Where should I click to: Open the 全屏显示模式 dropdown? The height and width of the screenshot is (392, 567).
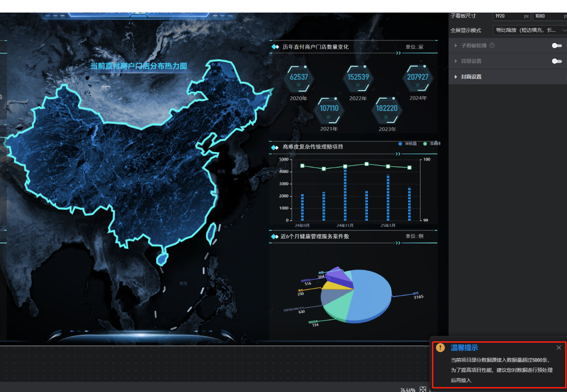click(x=529, y=30)
